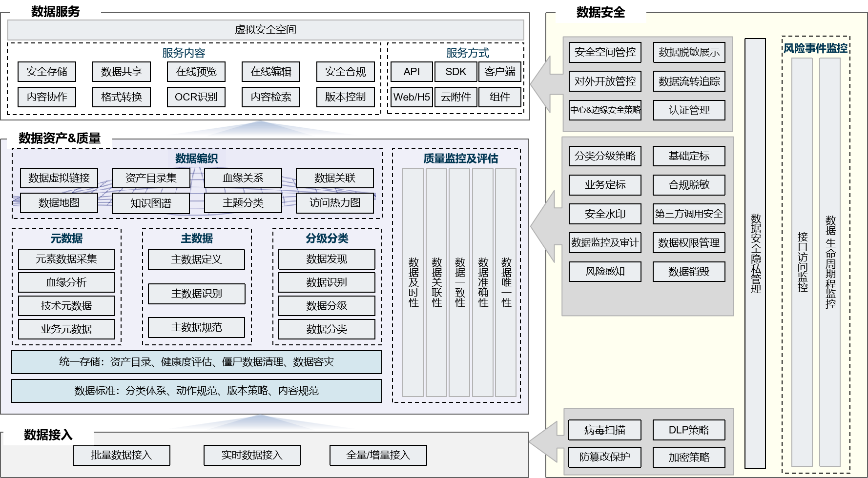Choose the 知识图谱 box in 数据编织
The image size is (868, 478).
(151, 203)
